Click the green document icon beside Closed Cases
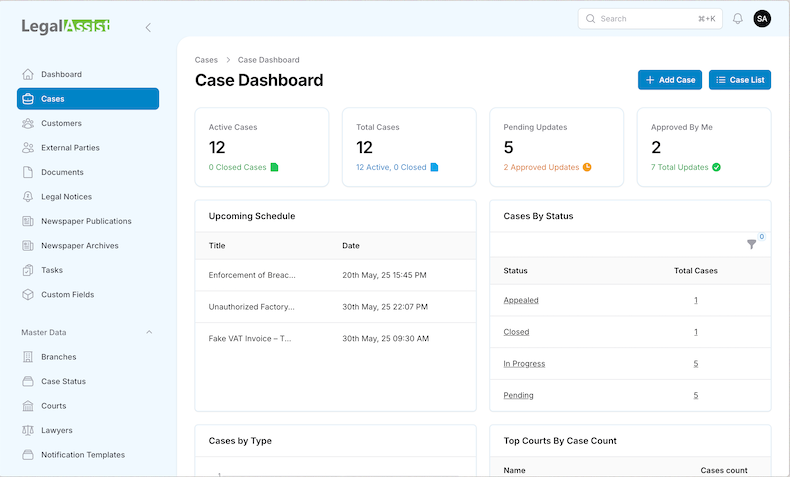The image size is (790, 477). pyautogui.click(x=275, y=167)
